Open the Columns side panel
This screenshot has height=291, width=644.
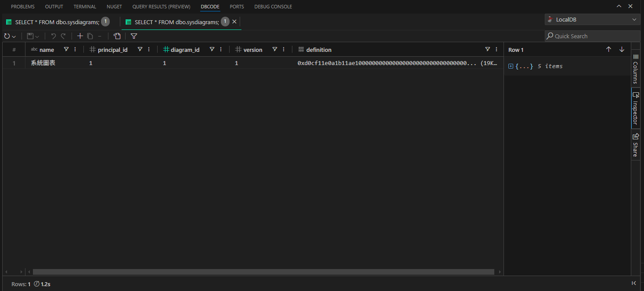(x=635, y=69)
